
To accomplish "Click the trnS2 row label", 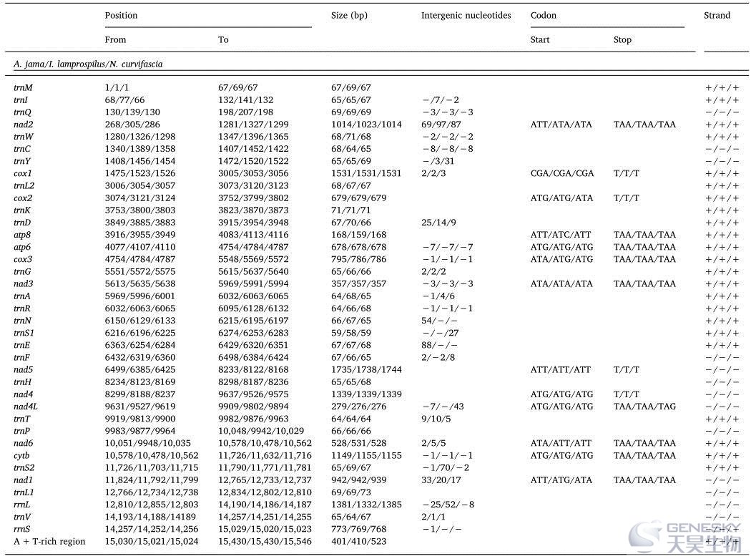I will 24,468.
